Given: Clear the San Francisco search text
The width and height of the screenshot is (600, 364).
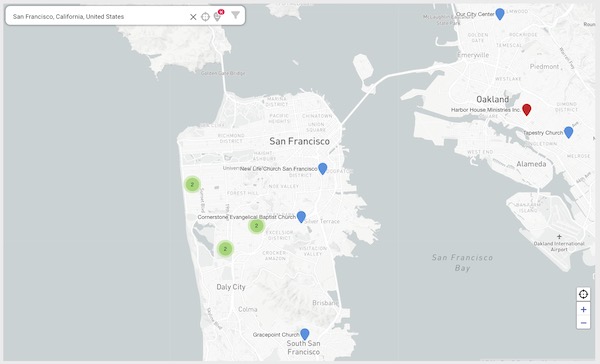Looking at the screenshot, I should (193, 16).
